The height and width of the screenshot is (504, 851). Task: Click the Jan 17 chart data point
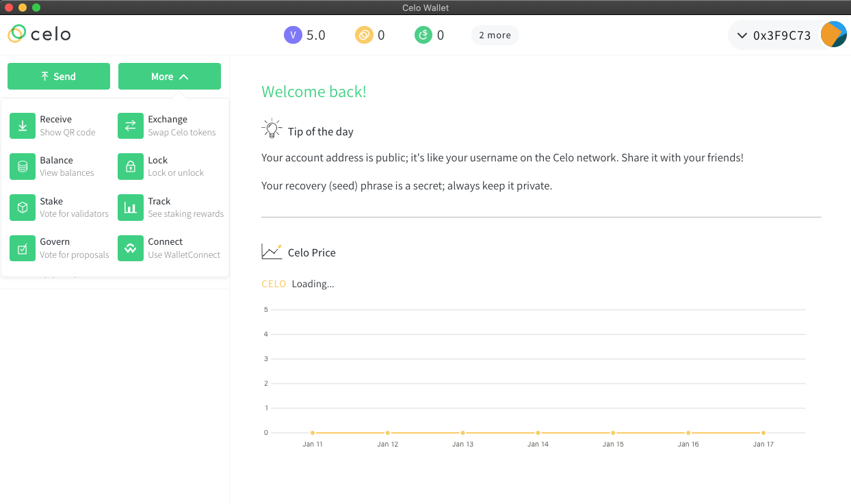[x=763, y=433]
